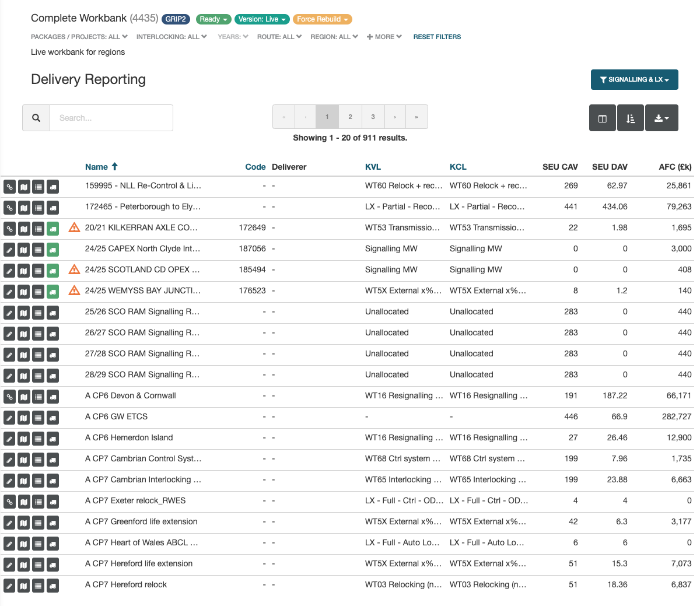Click the link icon for 159995 - NLL Re-Control
The width and height of the screenshot is (700, 606).
point(9,187)
